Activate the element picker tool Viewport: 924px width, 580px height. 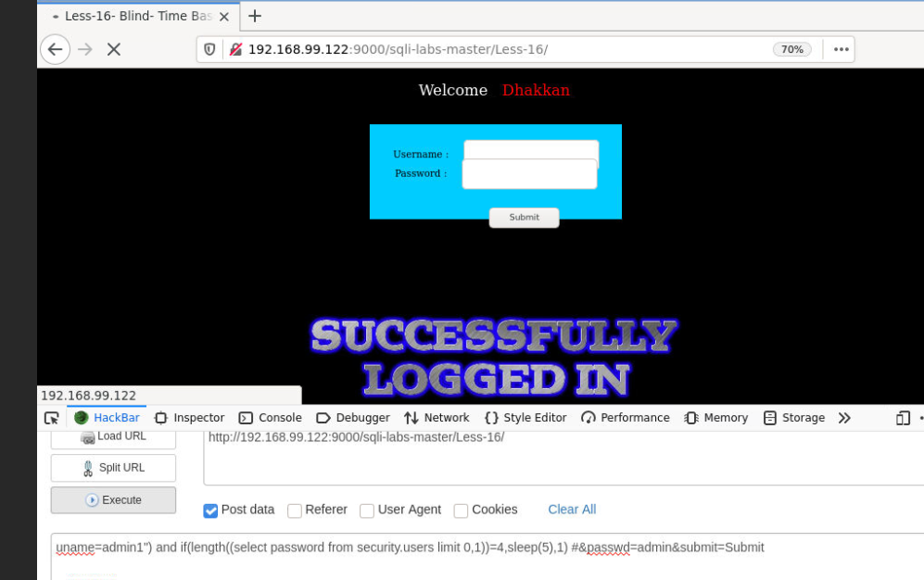(x=52, y=418)
